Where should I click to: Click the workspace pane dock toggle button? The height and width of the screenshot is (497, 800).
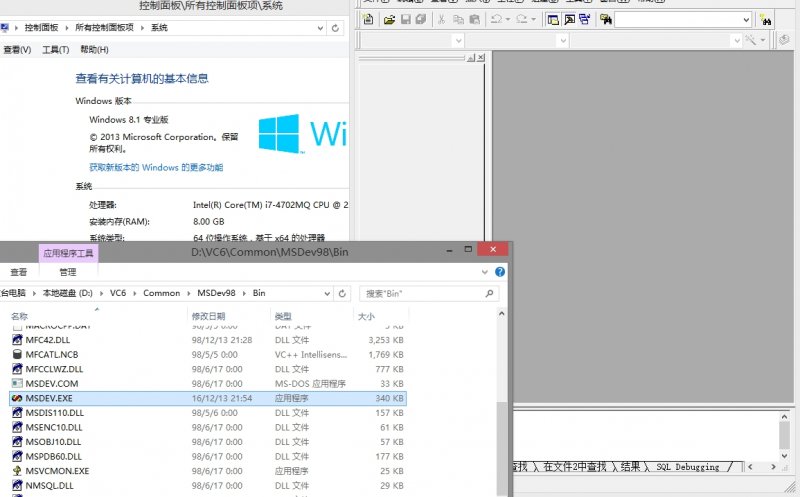(x=471, y=58)
